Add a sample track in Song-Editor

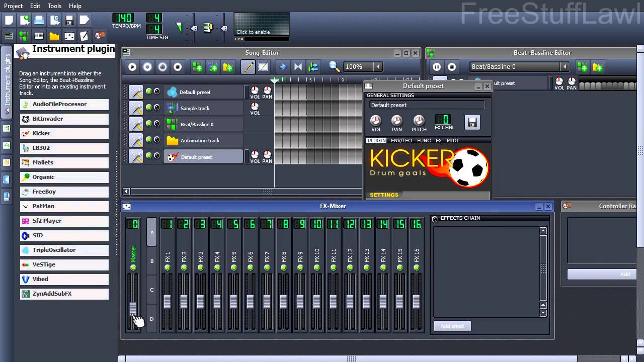tap(213, 67)
